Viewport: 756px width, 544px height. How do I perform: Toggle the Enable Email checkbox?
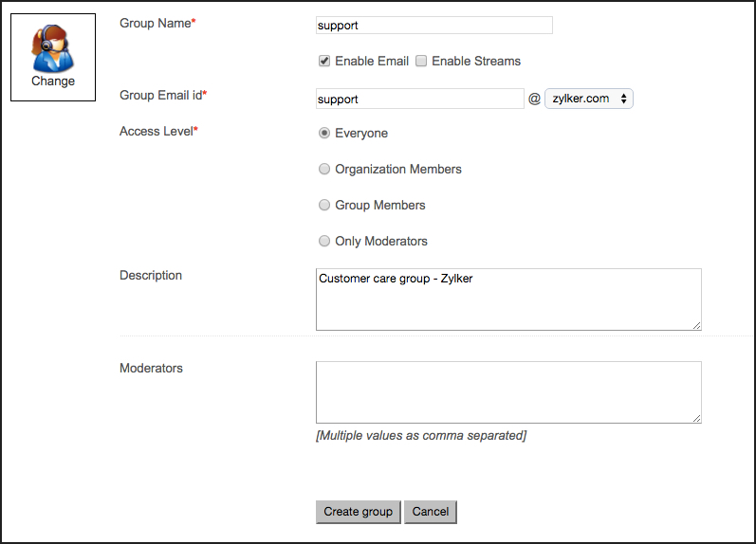324,62
